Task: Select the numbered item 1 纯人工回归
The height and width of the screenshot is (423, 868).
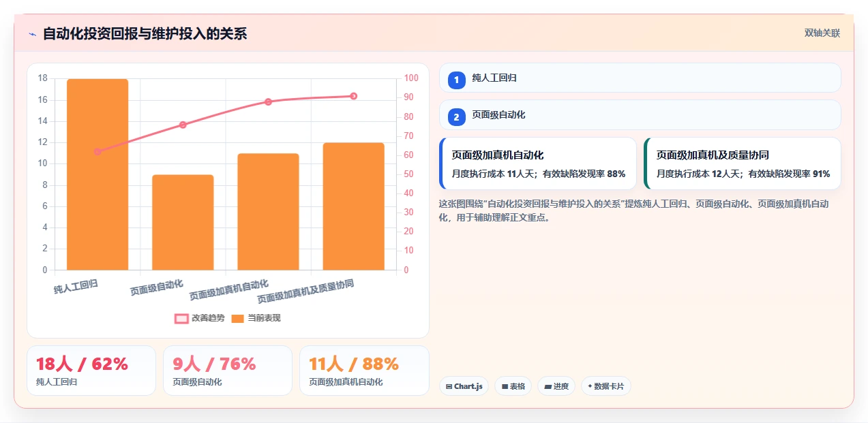Action: (640, 78)
